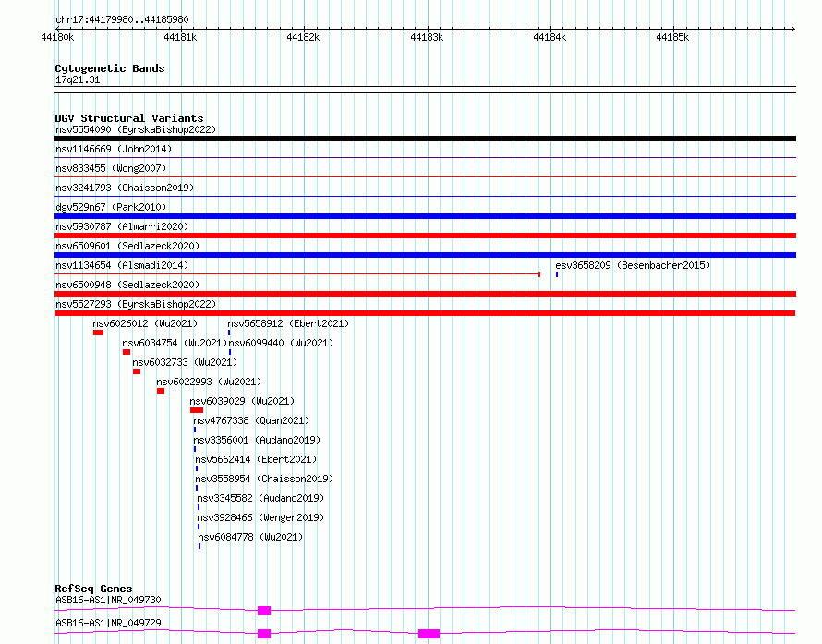This screenshot has width=822, height=644.
Task: Click the 44180k ruler tick label
Action: (x=57, y=37)
